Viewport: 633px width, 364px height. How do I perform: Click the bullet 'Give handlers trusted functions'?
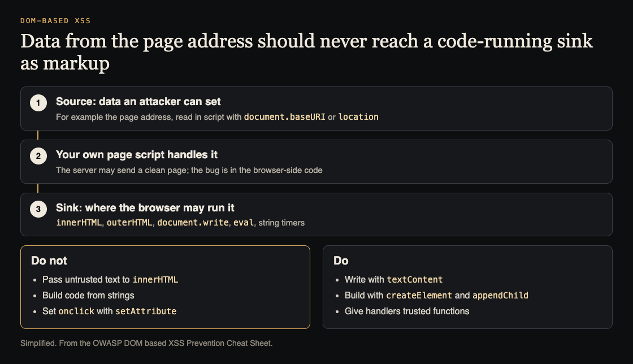pyautogui.click(x=407, y=311)
